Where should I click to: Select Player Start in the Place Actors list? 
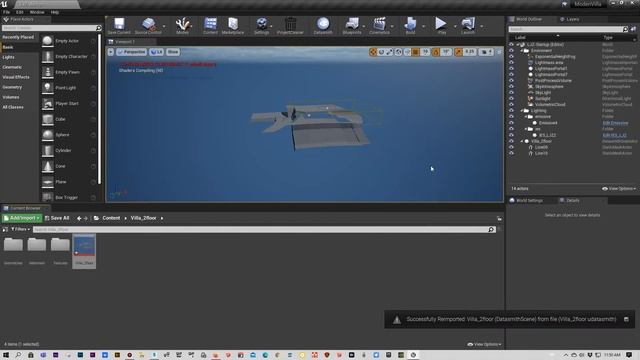[69, 104]
